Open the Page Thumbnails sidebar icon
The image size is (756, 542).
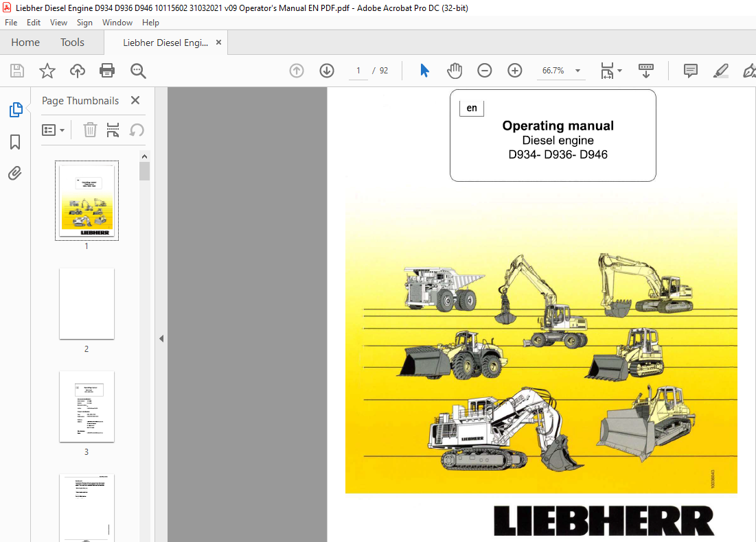[15, 110]
